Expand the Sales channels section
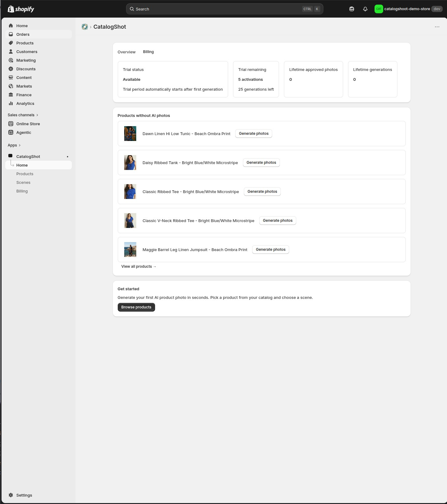 pos(23,115)
